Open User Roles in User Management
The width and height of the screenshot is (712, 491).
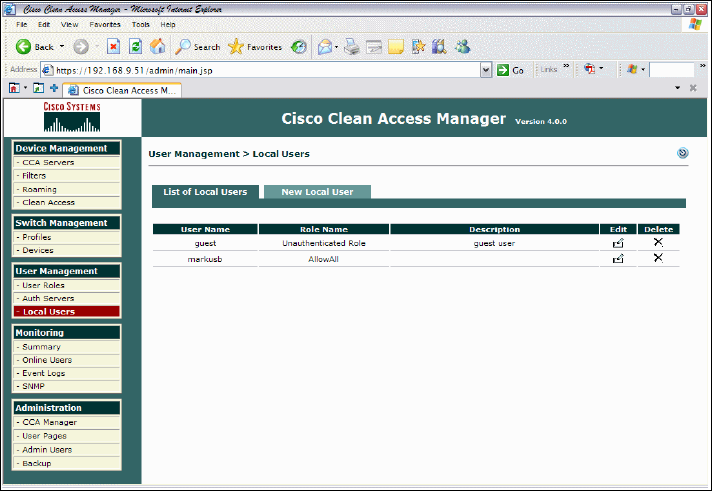[42, 285]
